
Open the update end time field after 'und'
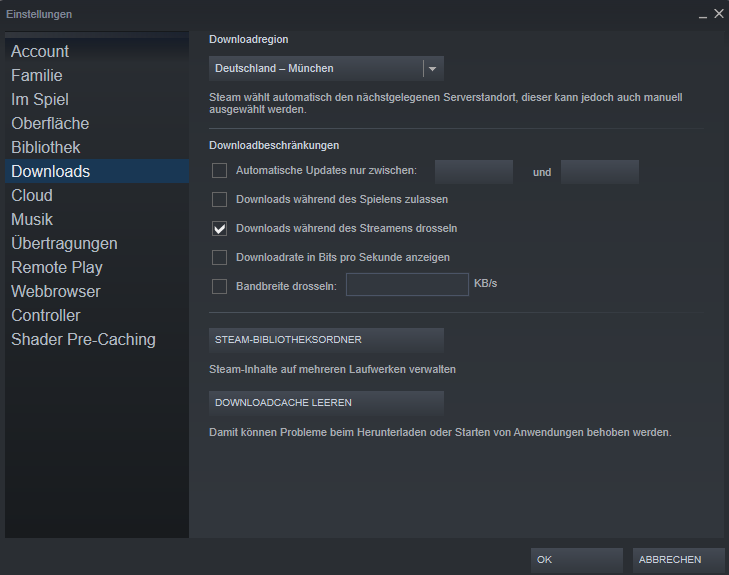(600, 172)
